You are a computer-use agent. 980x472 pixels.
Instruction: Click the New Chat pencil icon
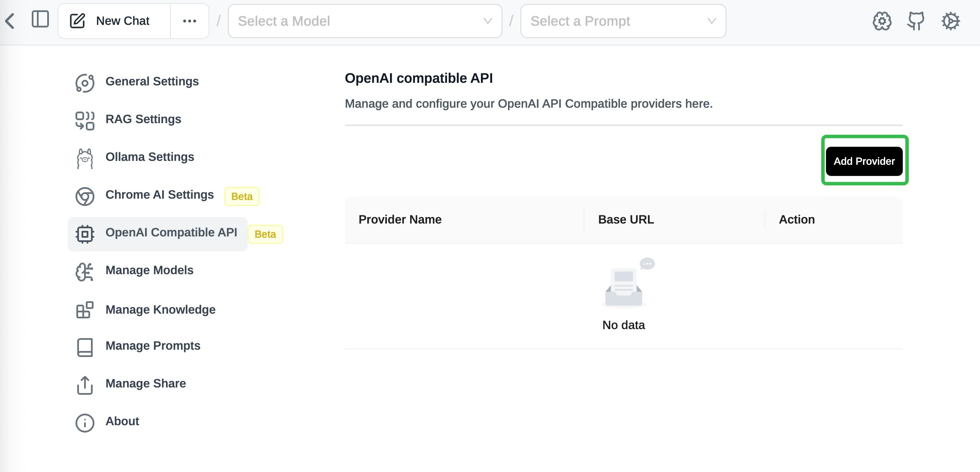(78, 21)
